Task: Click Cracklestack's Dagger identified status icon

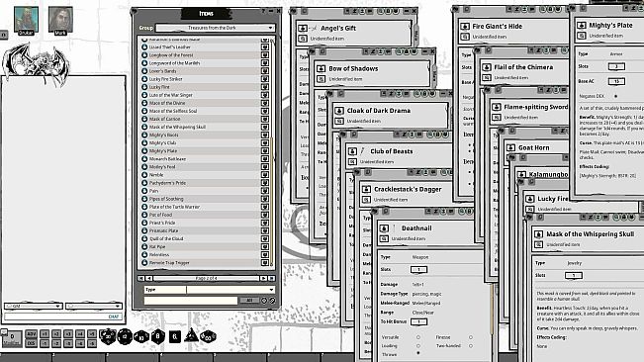Action: [366, 200]
